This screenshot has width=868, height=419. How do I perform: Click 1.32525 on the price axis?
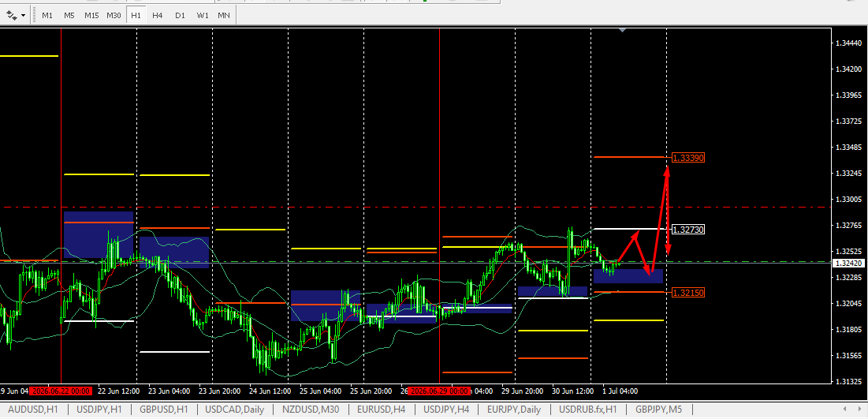click(848, 252)
